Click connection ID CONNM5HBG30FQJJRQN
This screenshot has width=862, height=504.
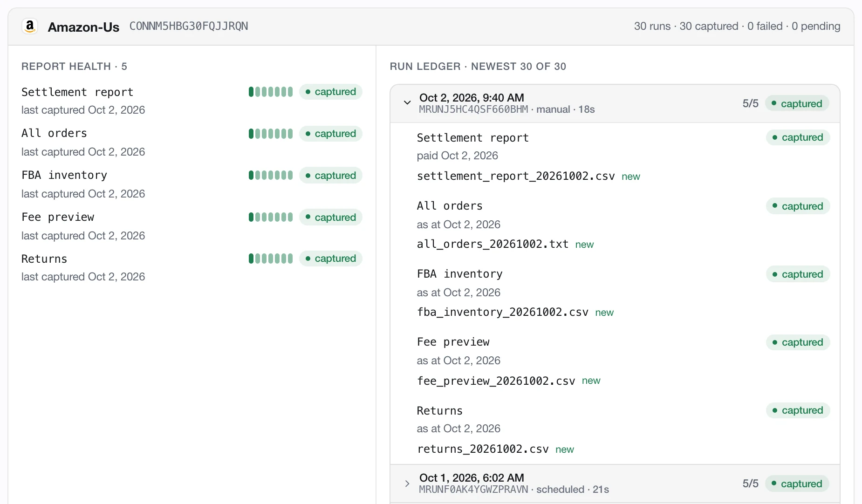(x=189, y=26)
